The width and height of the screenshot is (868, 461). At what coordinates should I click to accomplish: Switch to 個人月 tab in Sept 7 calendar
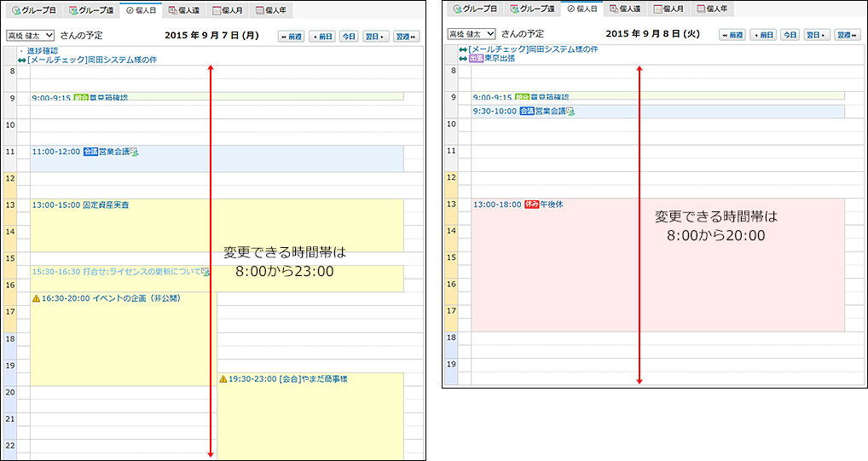click(x=228, y=10)
